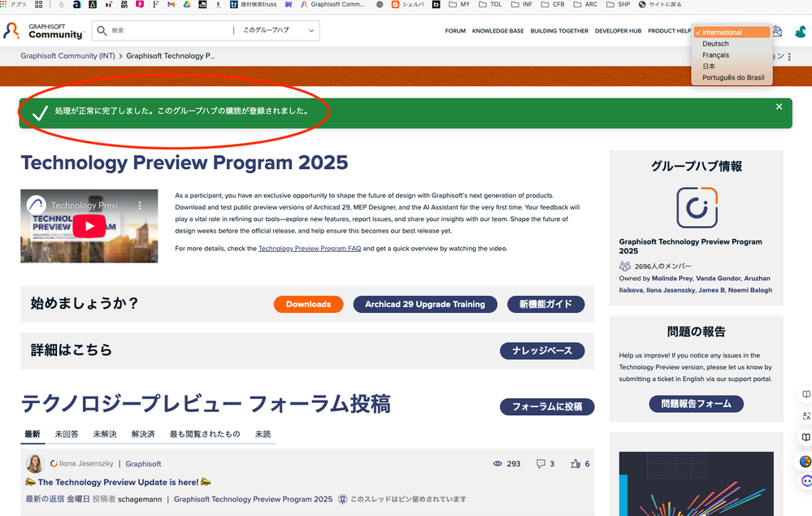Open the apps grid bookmark icon
The width and height of the screenshot is (812, 516).
coord(39,5)
